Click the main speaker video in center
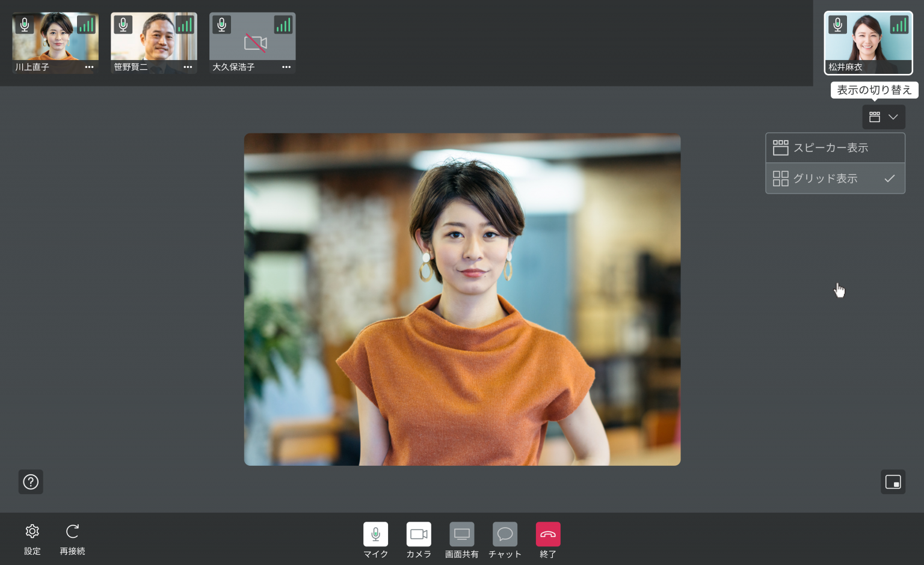924x565 pixels. 462,299
